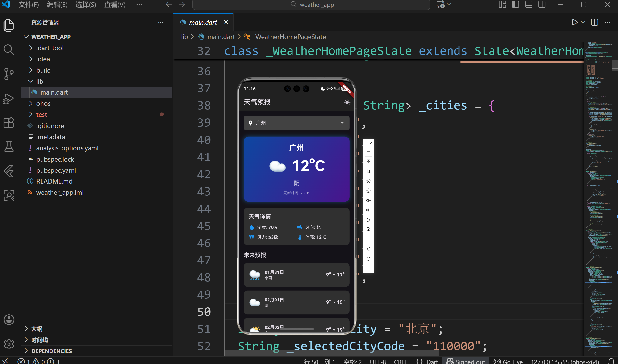Expand the ohos folder
Viewport: 618px width, 364px height.
tap(43, 104)
